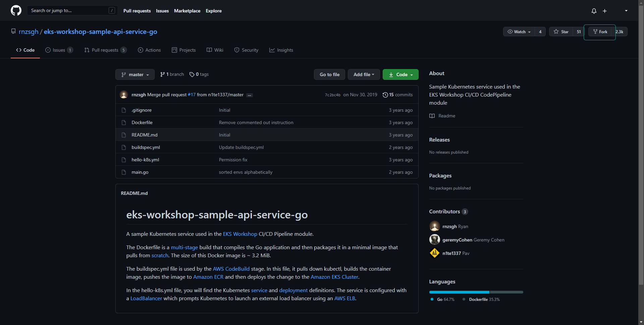Screen dimensions: 644x325
Task: Open the rnzsgh commit author avatar
Action: tap(124, 95)
